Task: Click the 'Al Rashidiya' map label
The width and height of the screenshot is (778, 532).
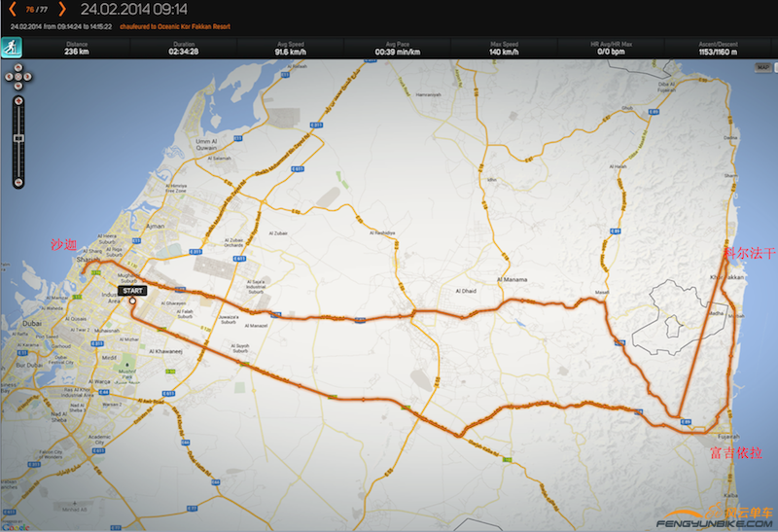Action: pyautogui.click(x=382, y=232)
